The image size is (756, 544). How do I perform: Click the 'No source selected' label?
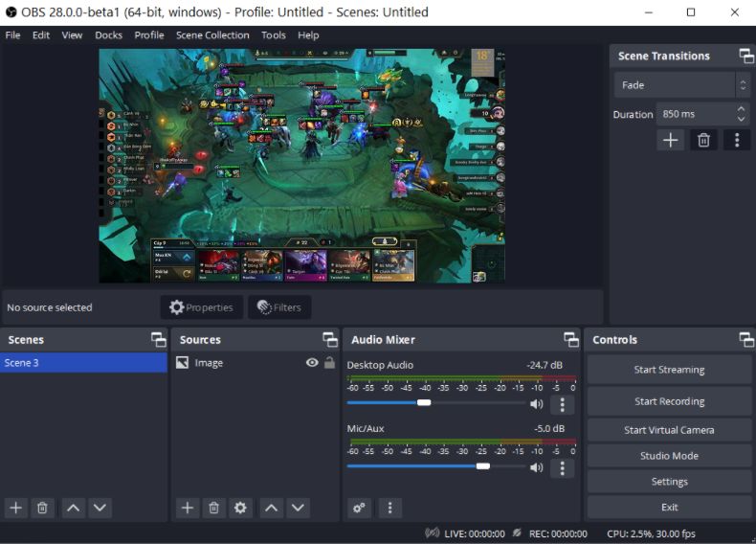[x=50, y=307]
